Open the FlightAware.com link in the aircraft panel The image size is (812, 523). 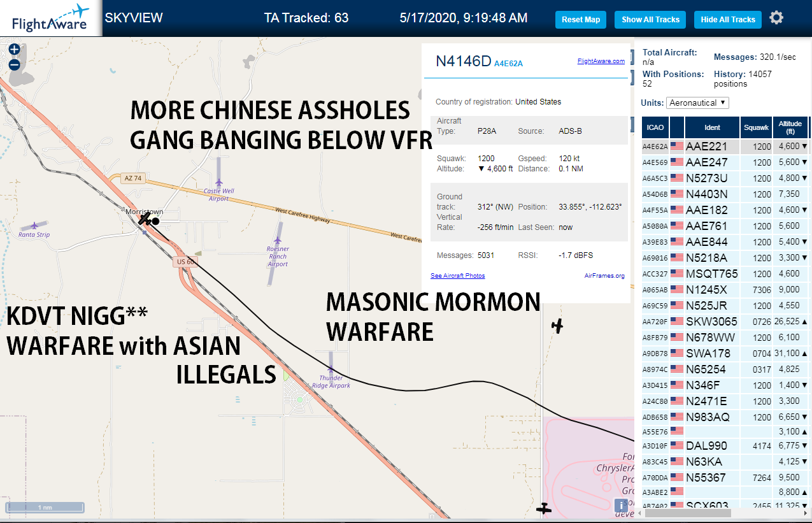pos(601,61)
